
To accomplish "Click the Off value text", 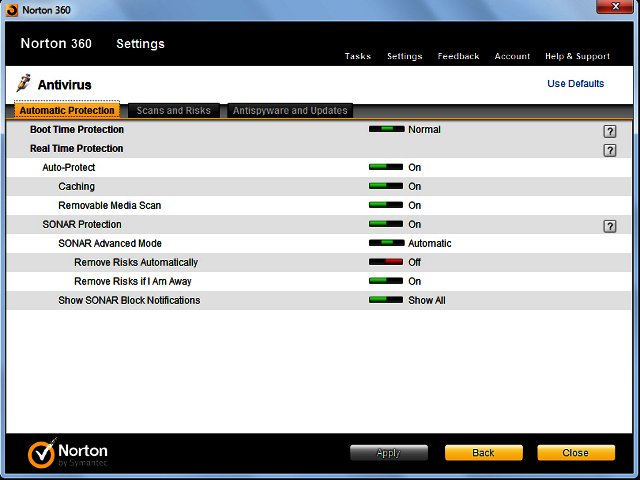I will click(414, 262).
